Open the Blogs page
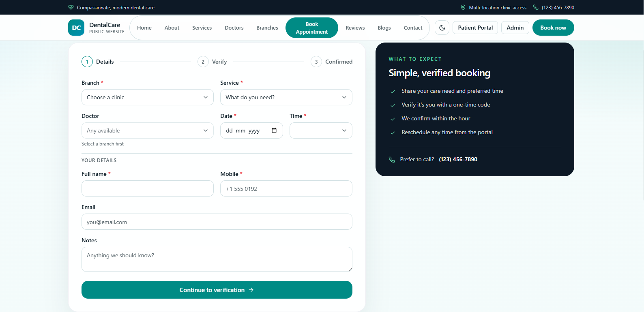This screenshot has height=312, width=644. coord(384,28)
